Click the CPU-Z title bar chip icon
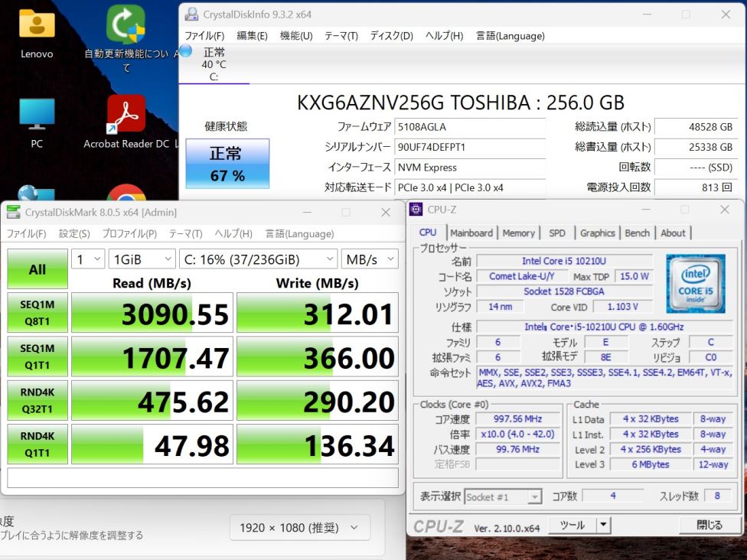This screenshot has width=747, height=560. click(x=416, y=210)
